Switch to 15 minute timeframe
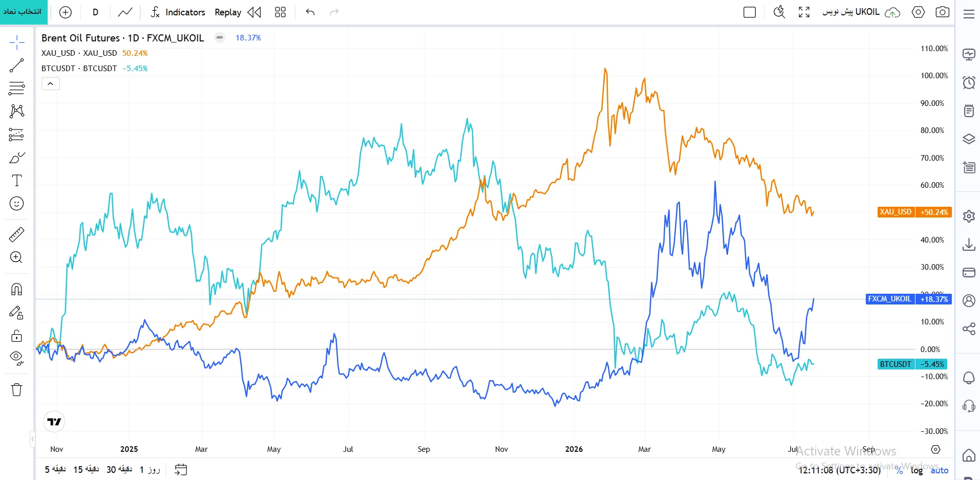 point(86,469)
